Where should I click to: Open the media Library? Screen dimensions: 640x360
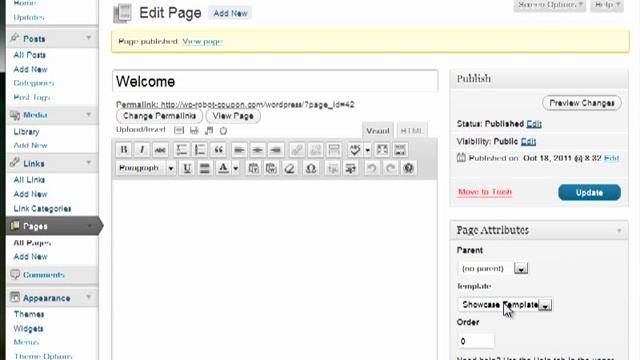[26, 131]
